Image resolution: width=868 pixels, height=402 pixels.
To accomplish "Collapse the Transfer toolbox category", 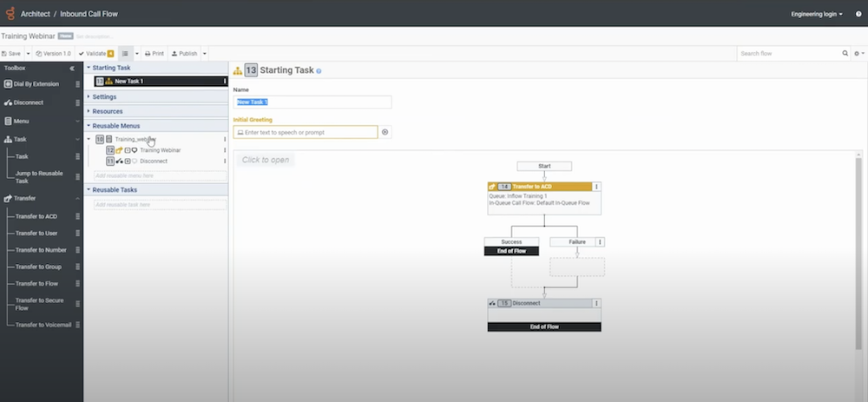I will click(x=77, y=198).
